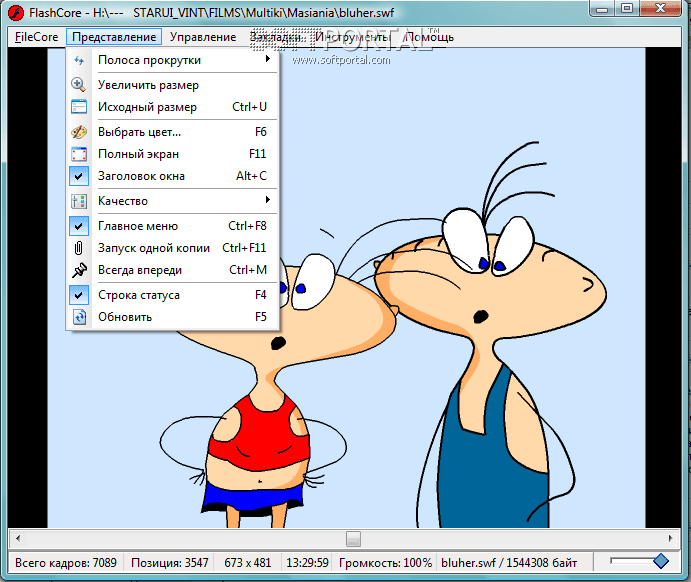Click the volume slider diamond handle
The height and width of the screenshot is (582, 691).
coord(661,561)
